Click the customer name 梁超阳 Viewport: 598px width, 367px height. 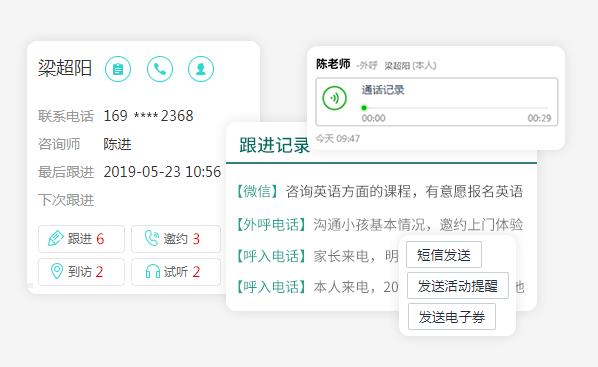tap(65, 68)
